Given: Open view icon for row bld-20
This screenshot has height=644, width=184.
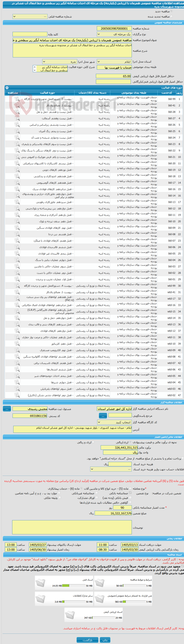Looking at the screenshot, I should pyautogui.click(x=17, y=164).
